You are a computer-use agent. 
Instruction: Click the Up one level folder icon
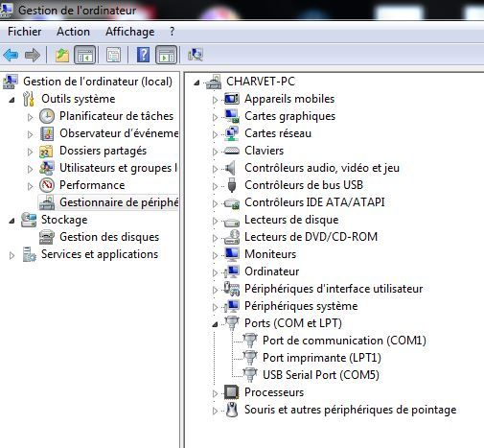pos(62,55)
